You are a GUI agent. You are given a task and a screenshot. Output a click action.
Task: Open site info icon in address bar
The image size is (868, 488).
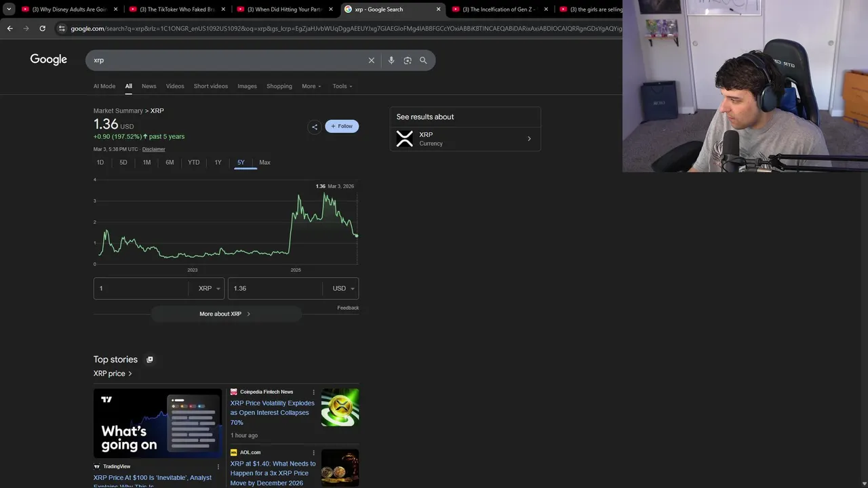click(x=62, y=28)
